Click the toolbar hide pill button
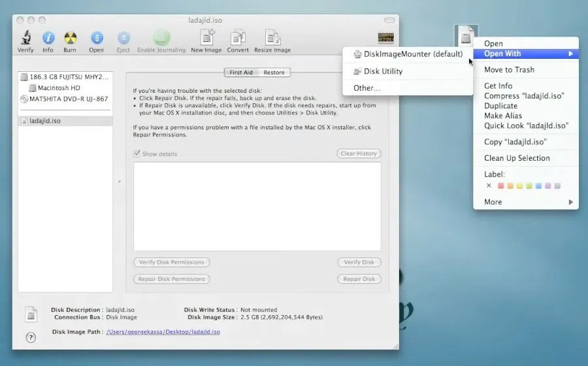 pyautogui.click(x=389, y=20)
